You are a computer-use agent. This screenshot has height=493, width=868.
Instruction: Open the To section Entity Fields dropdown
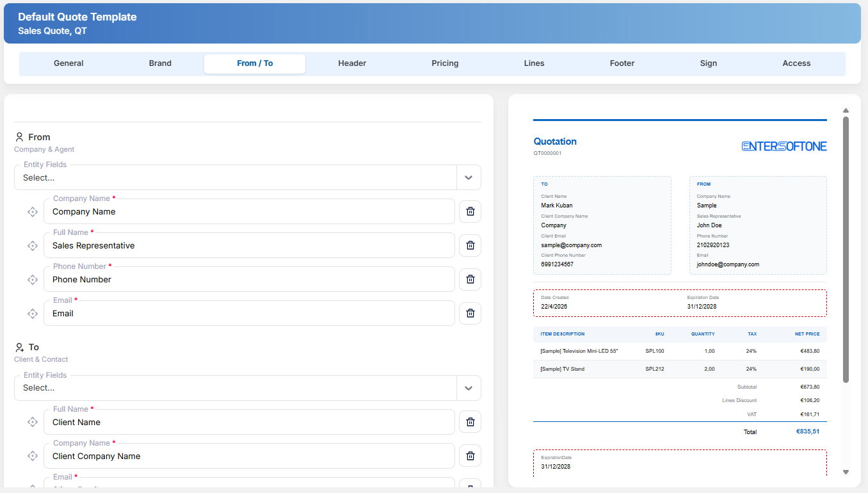tap(469, 388)
